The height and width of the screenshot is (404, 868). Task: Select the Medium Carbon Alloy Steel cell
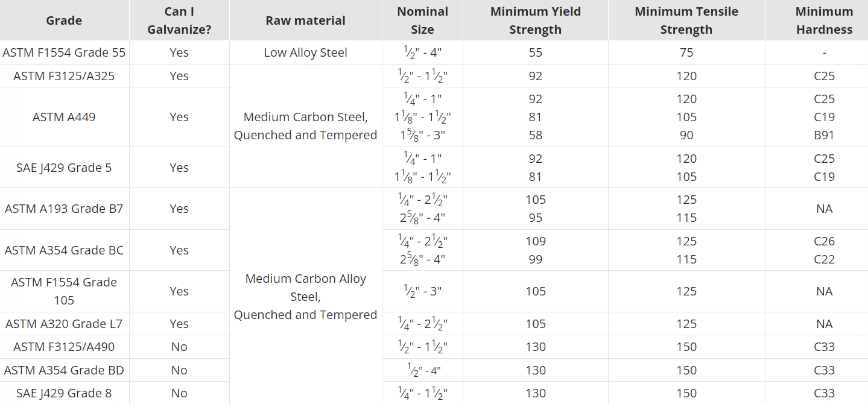point(305,297)
